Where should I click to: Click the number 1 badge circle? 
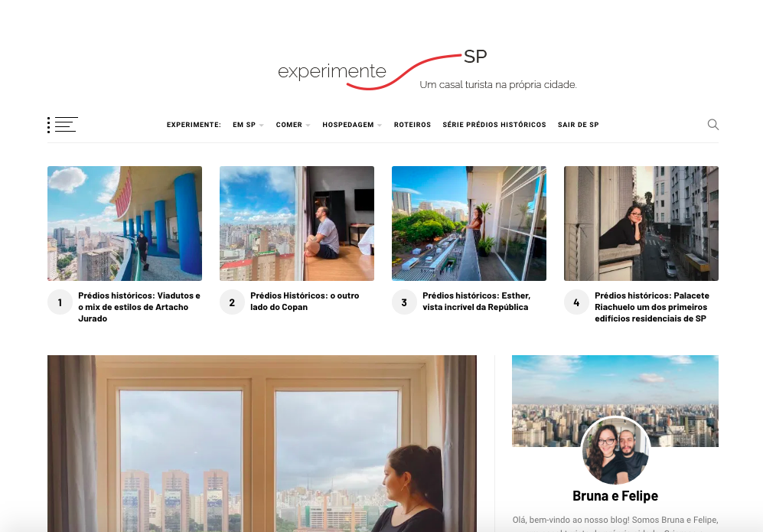click(60, 302)
